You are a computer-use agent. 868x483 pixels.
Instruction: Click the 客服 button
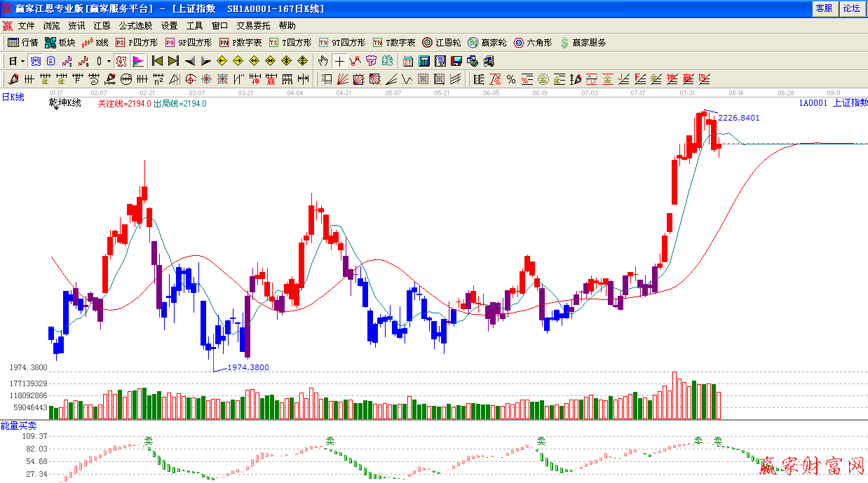tap(824, 8)
